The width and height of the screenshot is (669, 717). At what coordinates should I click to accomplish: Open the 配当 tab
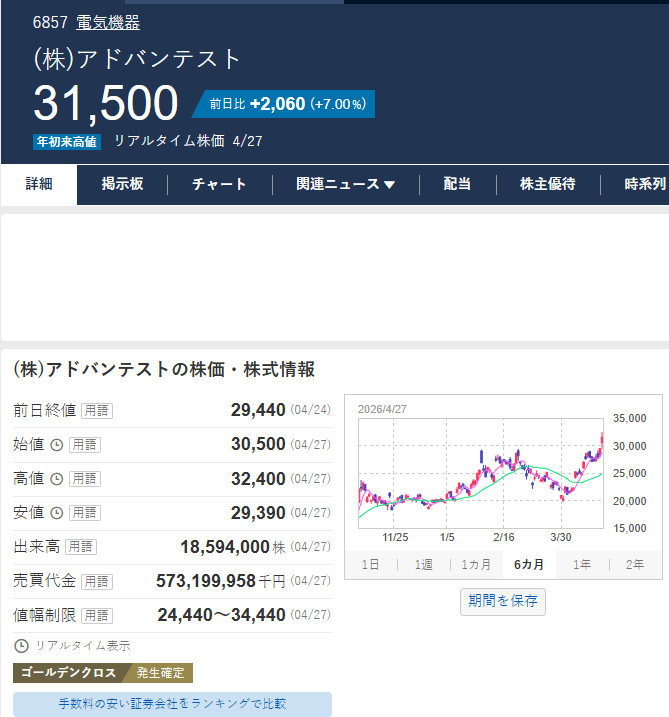[457, 184]
